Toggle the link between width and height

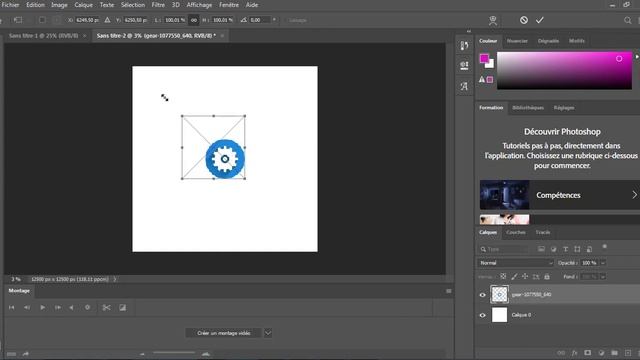click(x=194, y=20)
